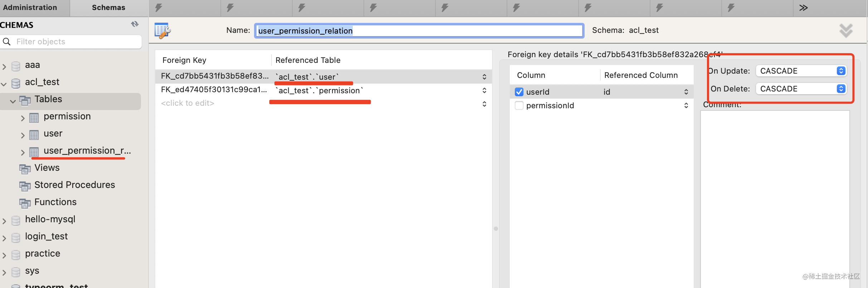Click the table Name input field
The height and width of the screenshot is (288, 868).
click(x=419, y=31)
